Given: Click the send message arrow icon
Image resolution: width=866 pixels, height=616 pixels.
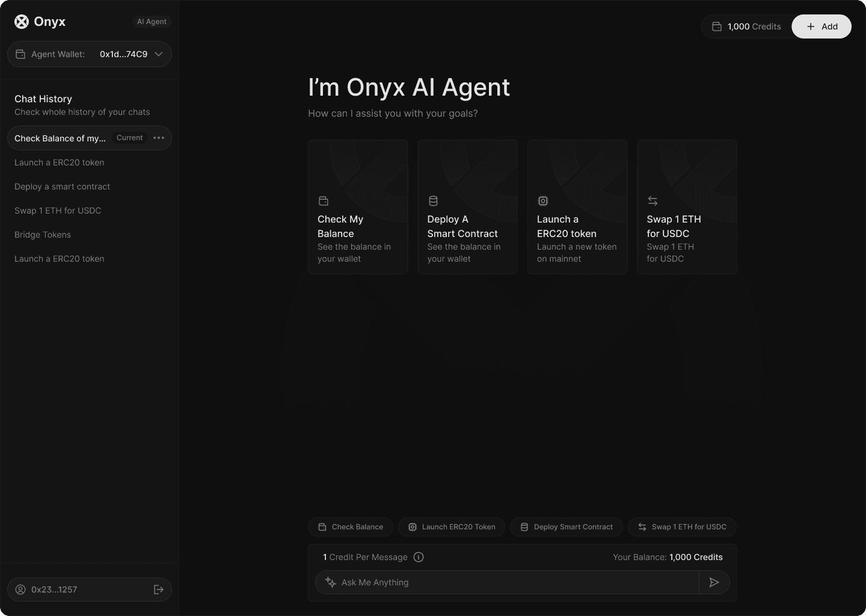Looking at the screenshot, I should pos(714,582).
